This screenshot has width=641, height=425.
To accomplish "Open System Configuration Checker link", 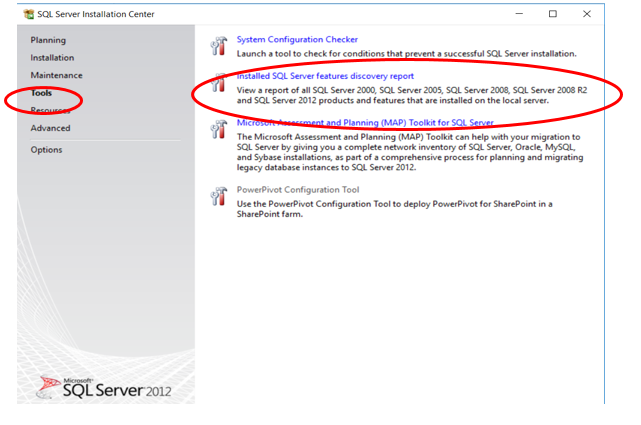I will [x=297, y=40].
